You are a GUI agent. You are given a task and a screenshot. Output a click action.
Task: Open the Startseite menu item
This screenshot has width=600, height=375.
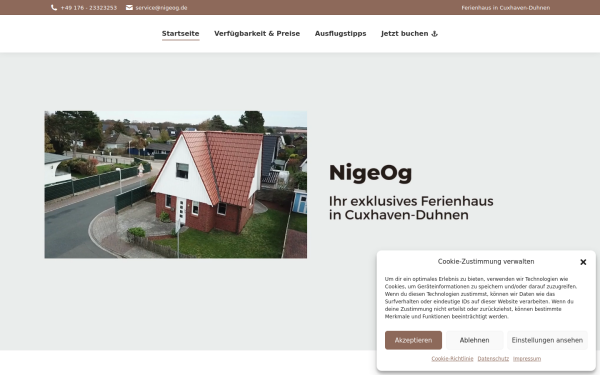click(x=181, y=34)
